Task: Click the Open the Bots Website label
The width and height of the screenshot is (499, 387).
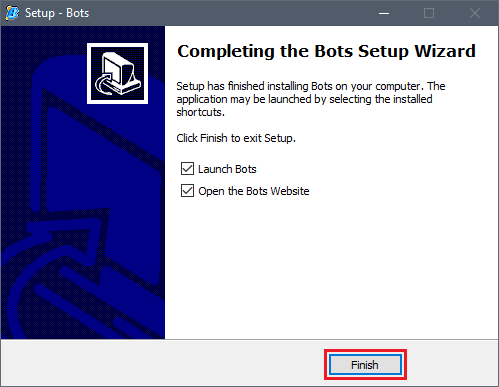Action: [x=254, y=191]
